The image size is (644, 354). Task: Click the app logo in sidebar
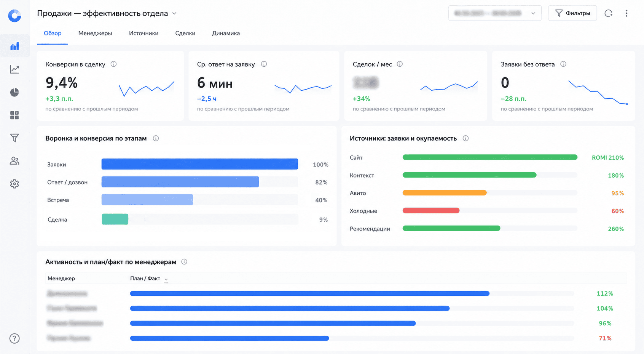click(x=14, y=16)
